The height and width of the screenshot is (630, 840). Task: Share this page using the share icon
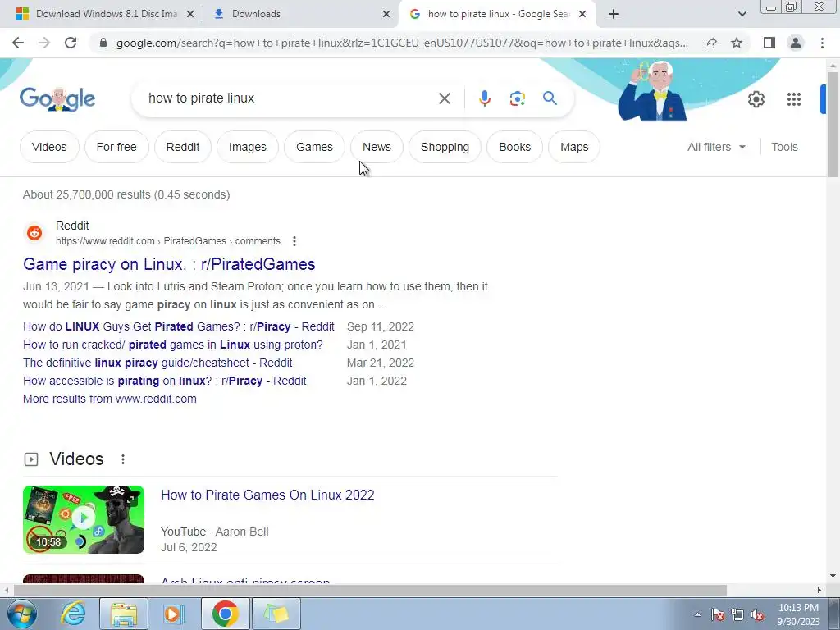tap(710, 43)
